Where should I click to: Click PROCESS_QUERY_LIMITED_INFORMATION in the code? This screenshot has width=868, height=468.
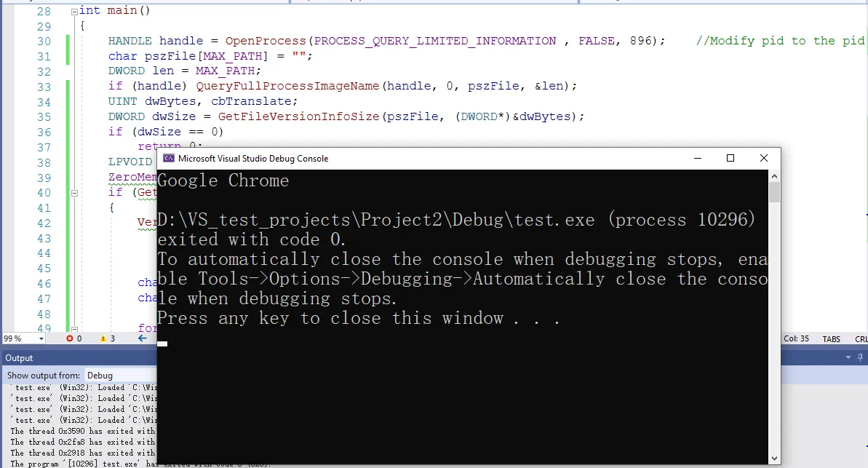435,41
